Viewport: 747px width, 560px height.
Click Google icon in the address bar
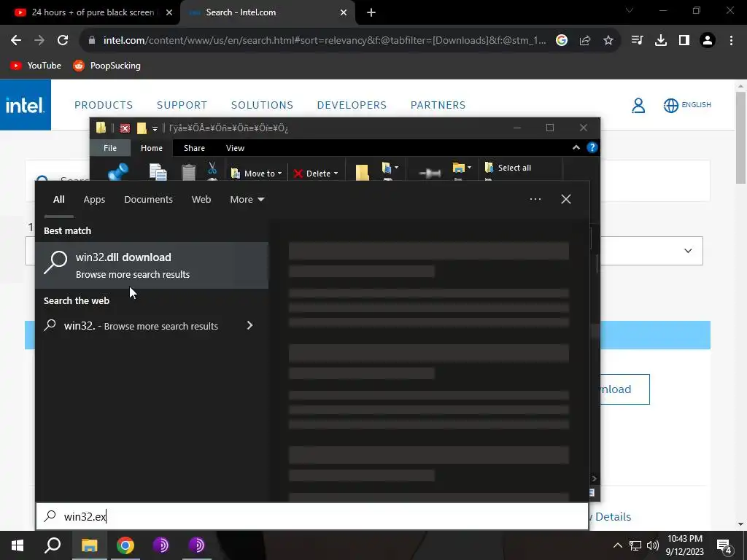[562, 41]
